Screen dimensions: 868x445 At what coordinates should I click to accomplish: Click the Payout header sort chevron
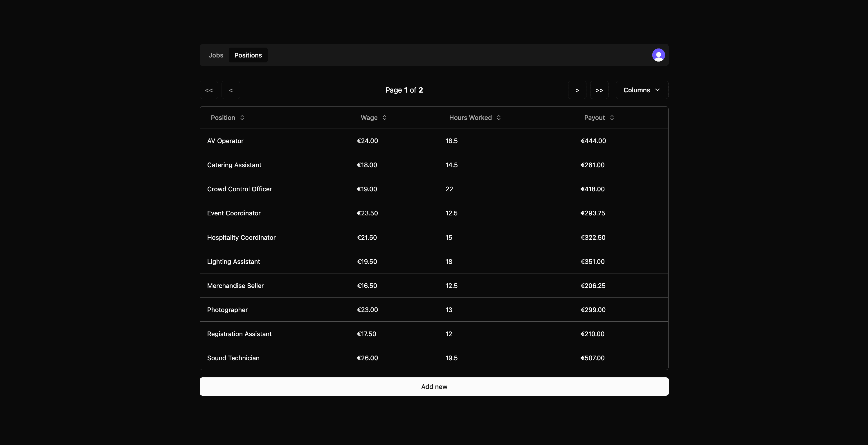pos(612,118)
